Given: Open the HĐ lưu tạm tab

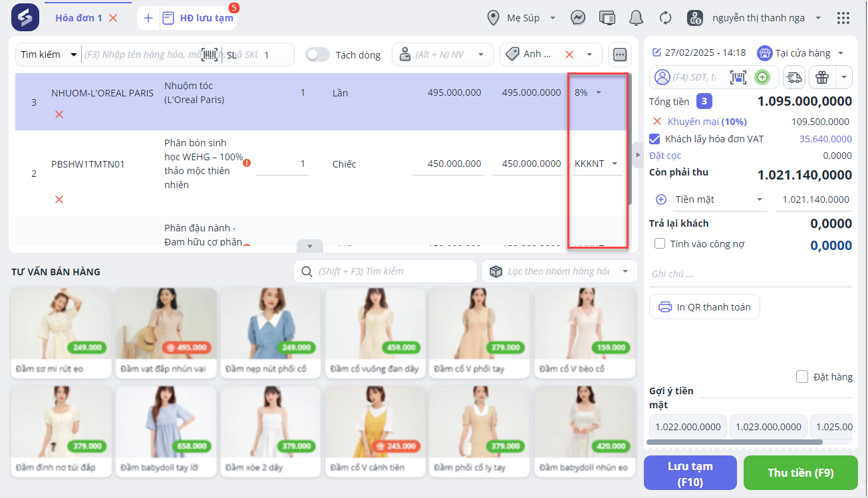Looking at the screenshot, I should pyautogui.click(x=198, y=18).
